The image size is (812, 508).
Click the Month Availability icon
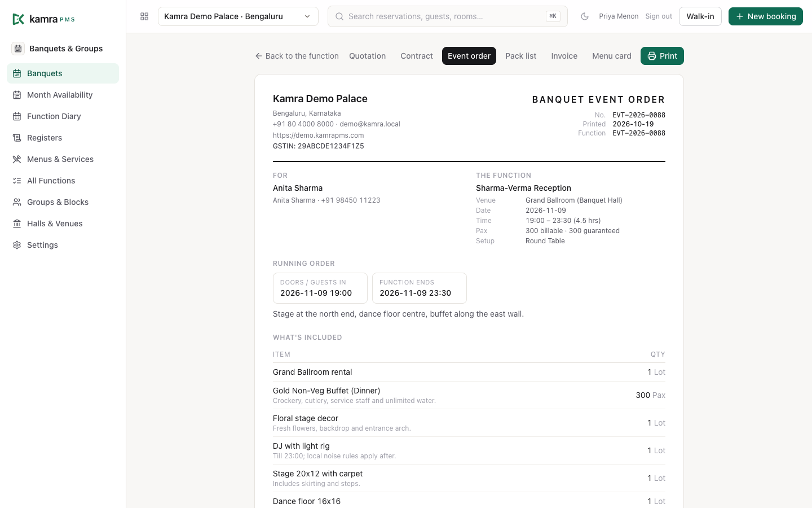point(17,95)
